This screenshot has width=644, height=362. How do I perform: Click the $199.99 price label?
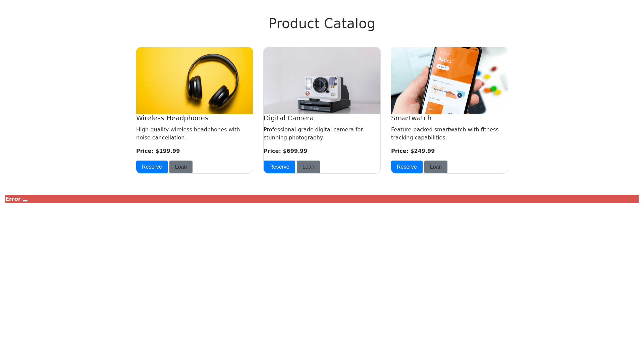point(158,151)
